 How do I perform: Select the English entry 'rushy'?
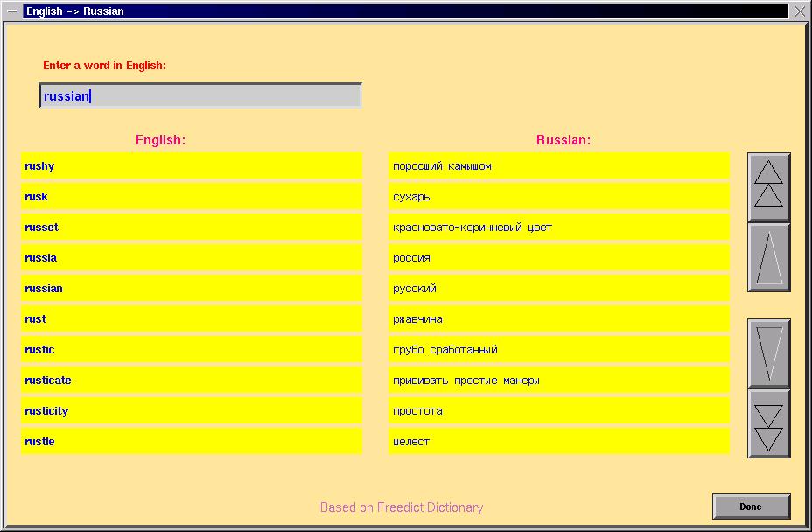pos(191,166)
